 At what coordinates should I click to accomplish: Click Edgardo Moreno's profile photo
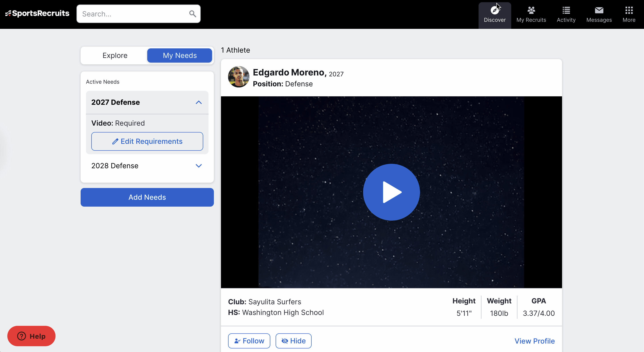pyautogui.click(x=239, y=77)
